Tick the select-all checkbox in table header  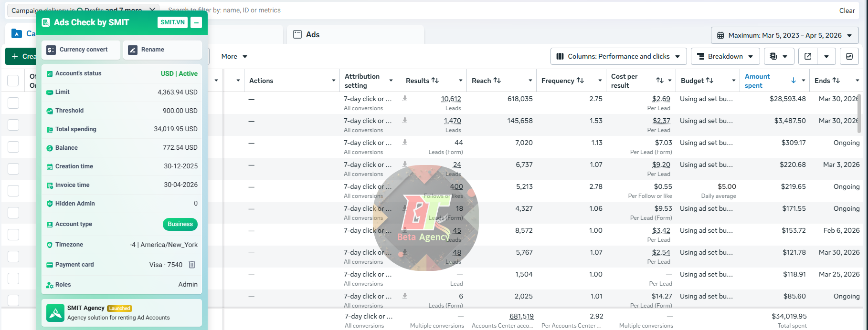(x=13, y=81)
